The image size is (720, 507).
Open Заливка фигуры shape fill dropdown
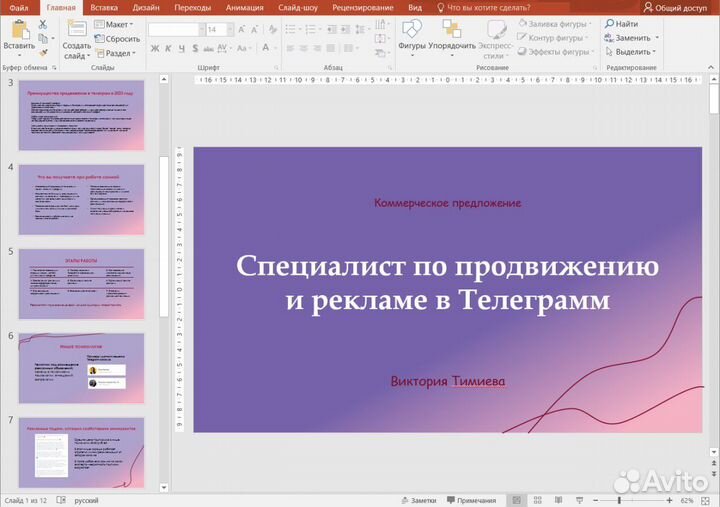pyautogui.click(x=554, y=24)
